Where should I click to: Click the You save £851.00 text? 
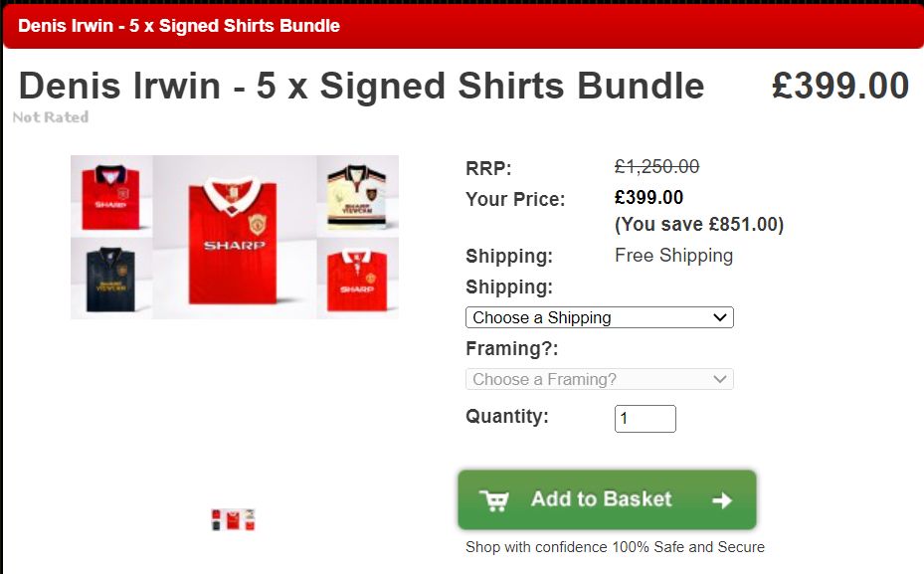(x=699, y=225)
